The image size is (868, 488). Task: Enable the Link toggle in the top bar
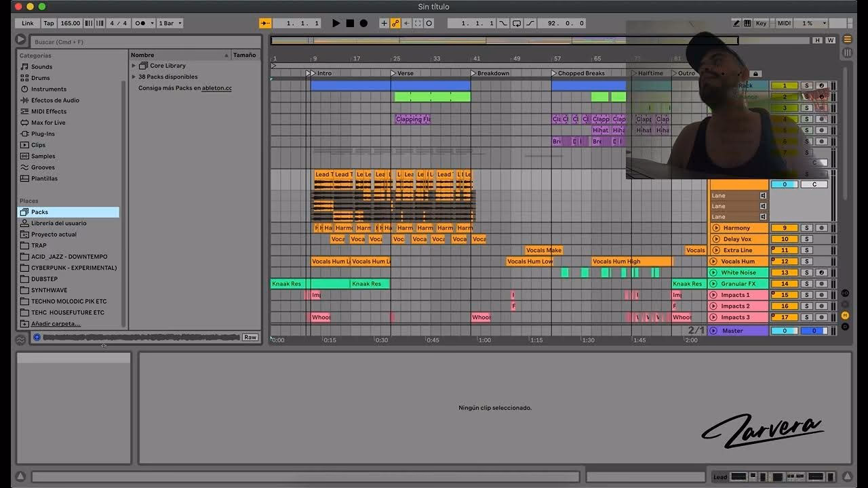(x=26, y=22)
